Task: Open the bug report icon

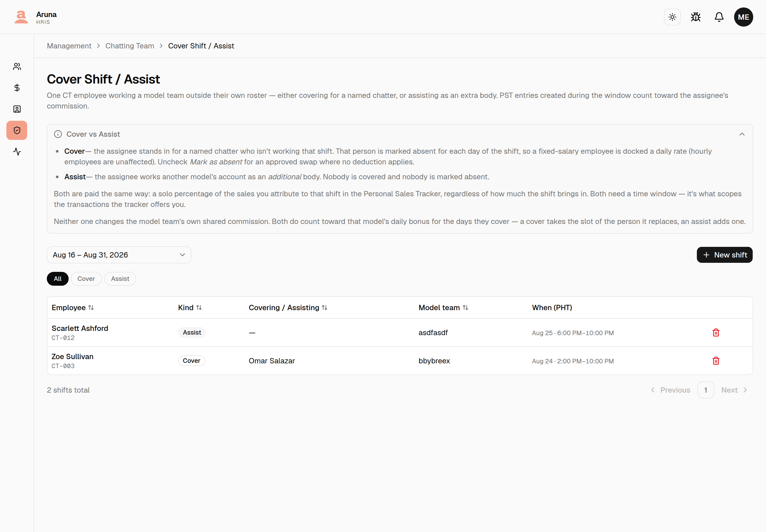Action: pos(696,17)
